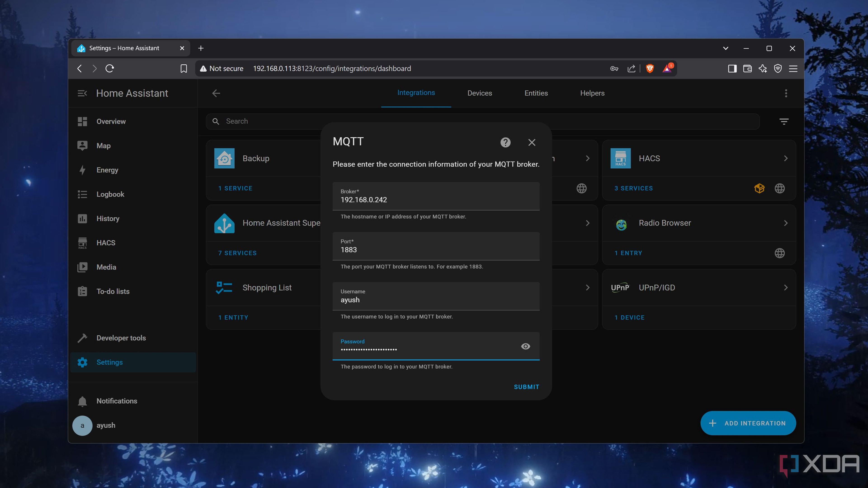
Task: Open the new tab plus button
Action: click(x=201, y=48)
